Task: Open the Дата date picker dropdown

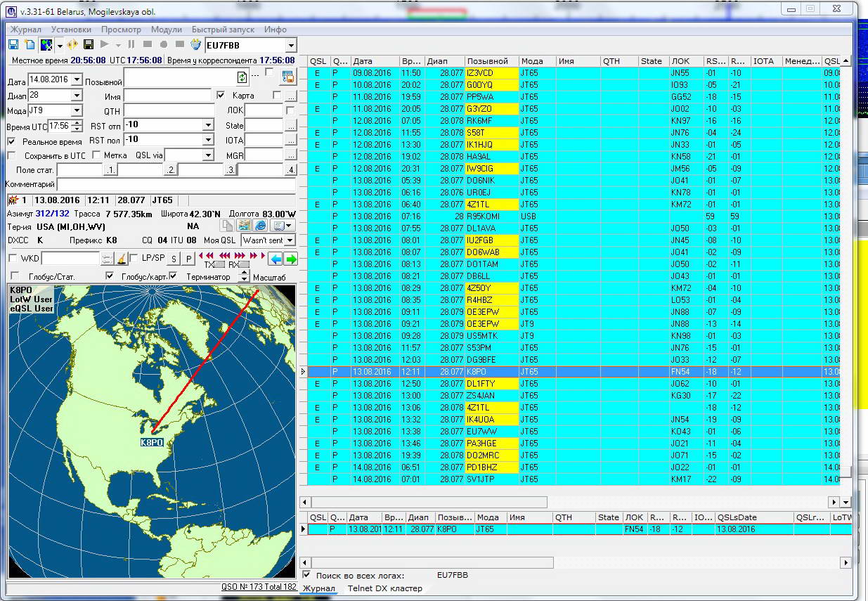Action: [x=77, y=80]
